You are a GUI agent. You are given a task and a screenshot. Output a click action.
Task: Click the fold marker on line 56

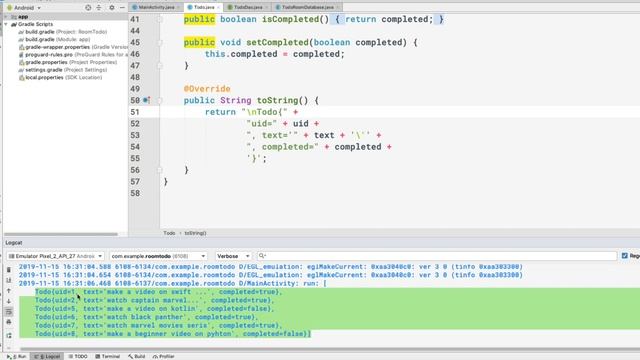coord(160,170)
